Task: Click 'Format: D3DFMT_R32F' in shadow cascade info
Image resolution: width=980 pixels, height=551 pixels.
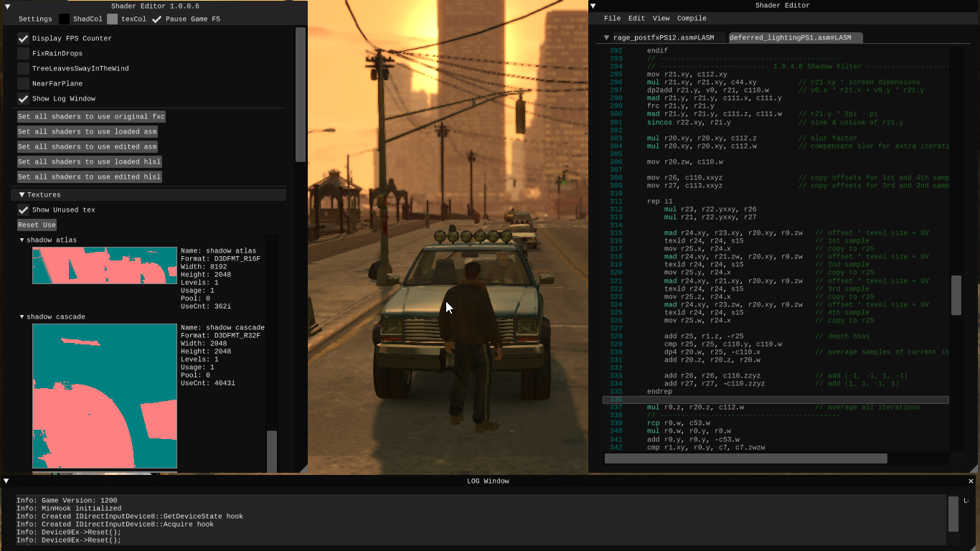Action: [x=220, y=336]
